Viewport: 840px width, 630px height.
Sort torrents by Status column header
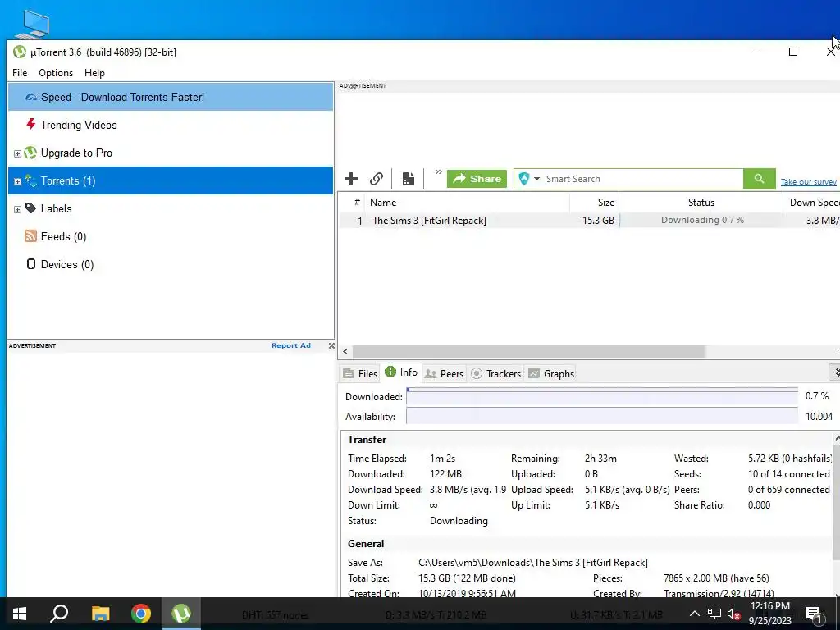tap(701, 203)
